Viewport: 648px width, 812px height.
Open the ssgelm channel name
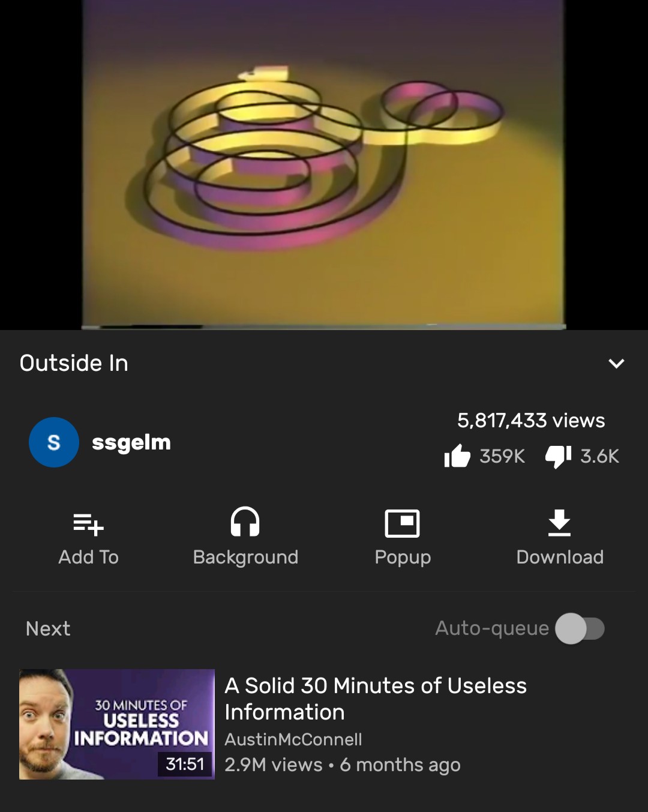(x=131, y=442)
